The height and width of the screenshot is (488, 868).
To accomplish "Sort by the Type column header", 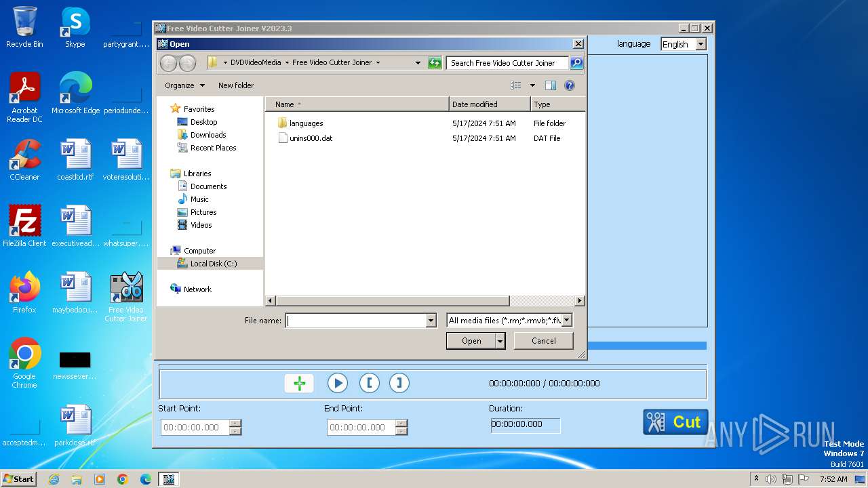I will point(557,104).
